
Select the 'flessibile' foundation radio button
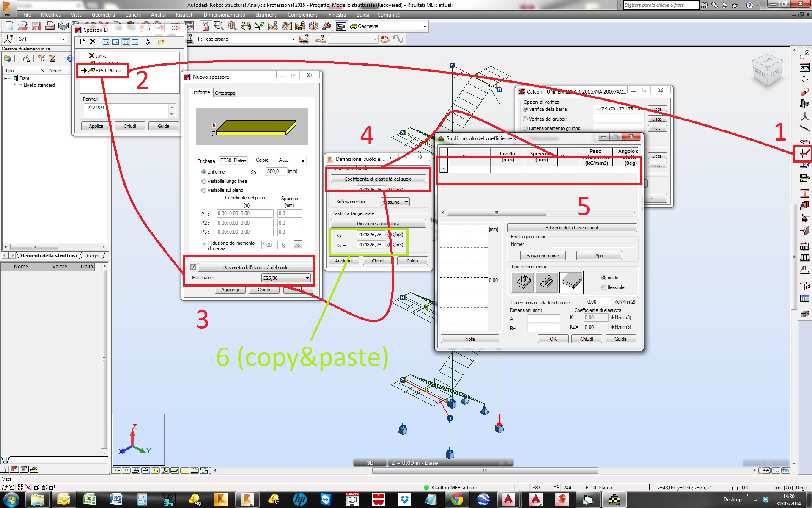click(x=604, y=287)
